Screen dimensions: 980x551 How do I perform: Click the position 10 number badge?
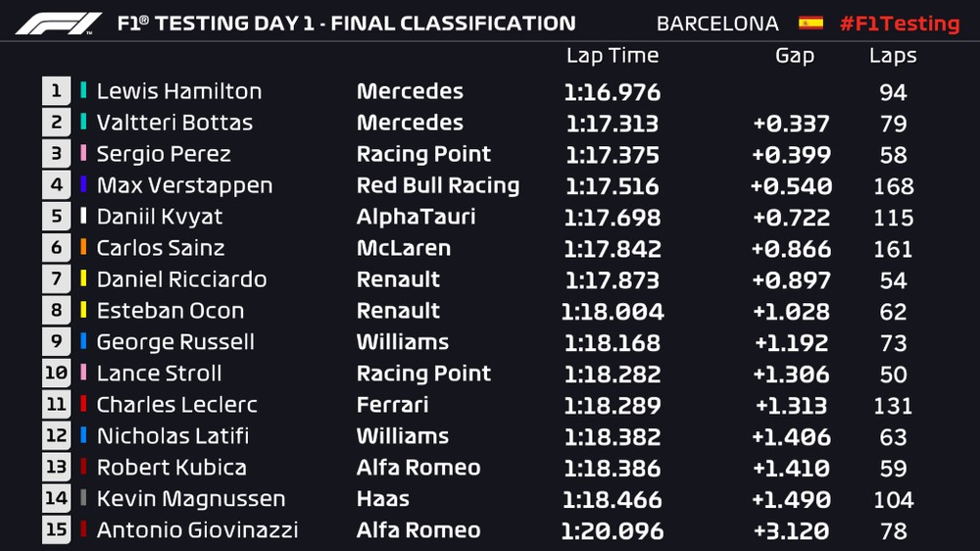tap(56, 374)
